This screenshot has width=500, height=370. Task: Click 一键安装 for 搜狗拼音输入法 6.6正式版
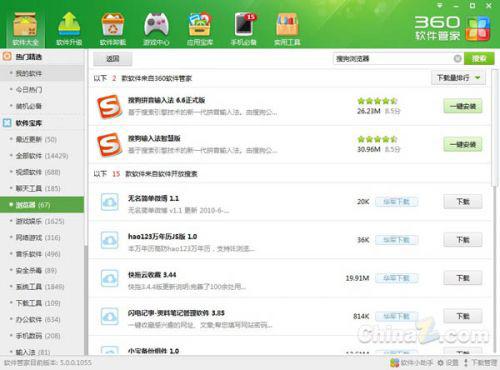click(x=463, y=106)
